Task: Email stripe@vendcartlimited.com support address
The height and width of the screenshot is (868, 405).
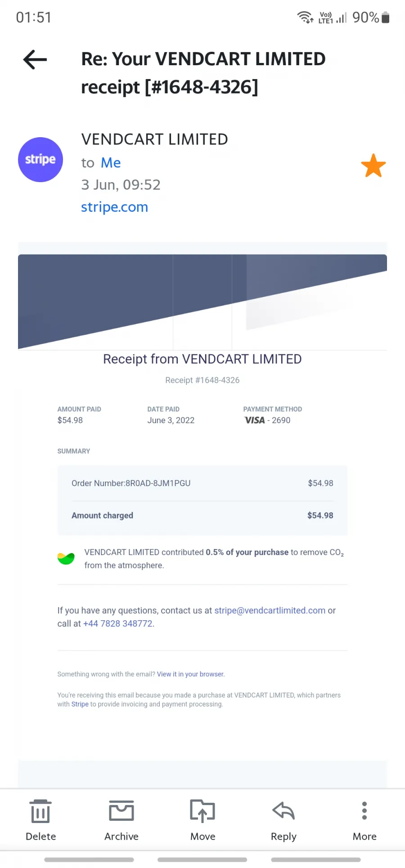Action: (x=270, y=610)
